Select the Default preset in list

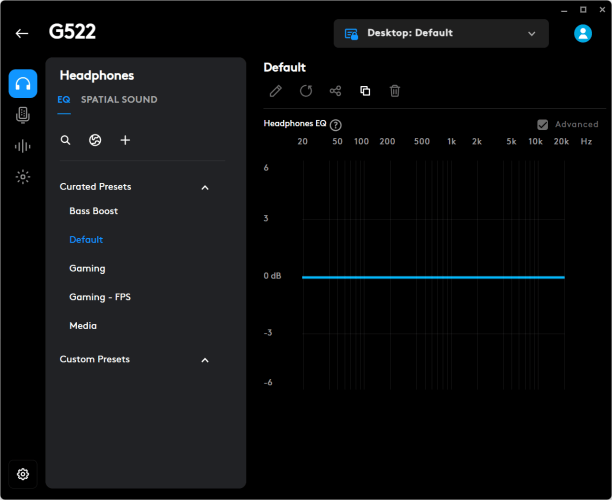[x=86, y=240]
